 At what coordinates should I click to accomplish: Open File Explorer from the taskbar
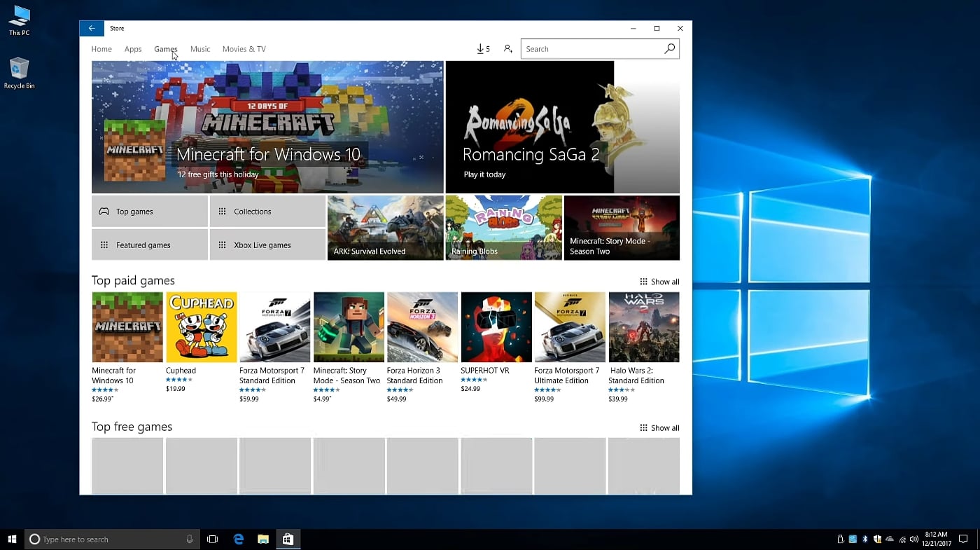point(263,539)
